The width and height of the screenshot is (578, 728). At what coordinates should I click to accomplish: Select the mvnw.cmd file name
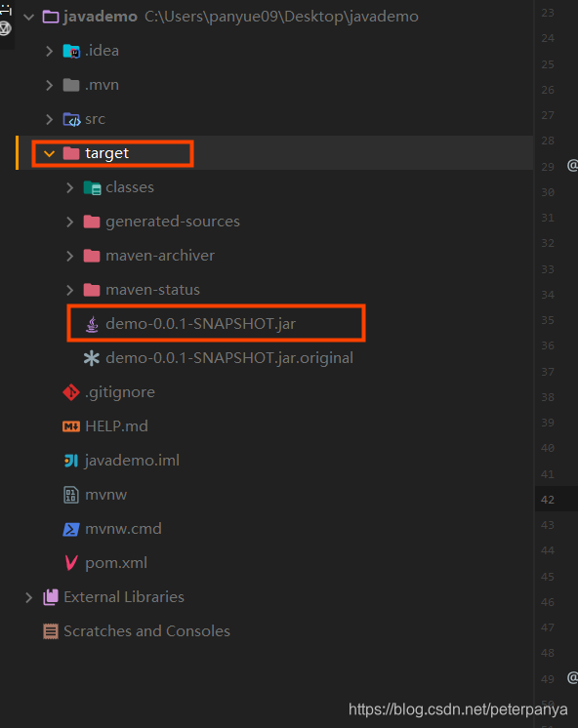(x=123, y=529)
